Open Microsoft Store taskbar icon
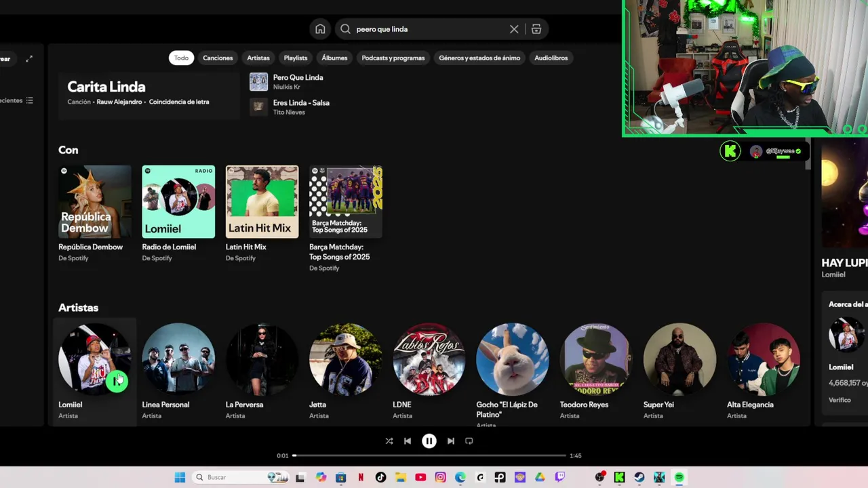Viewport: 868px width, 488px height. [340, 477]
